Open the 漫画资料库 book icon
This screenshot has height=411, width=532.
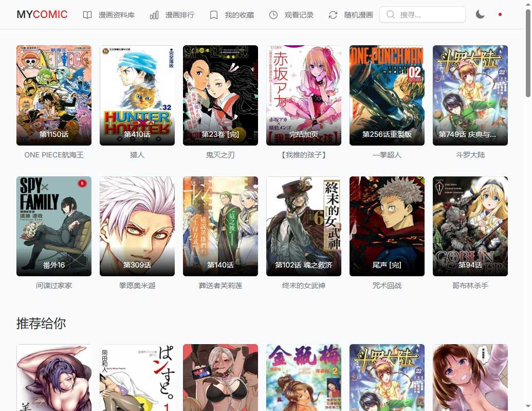pyautogui.click(x=87, y=14)
